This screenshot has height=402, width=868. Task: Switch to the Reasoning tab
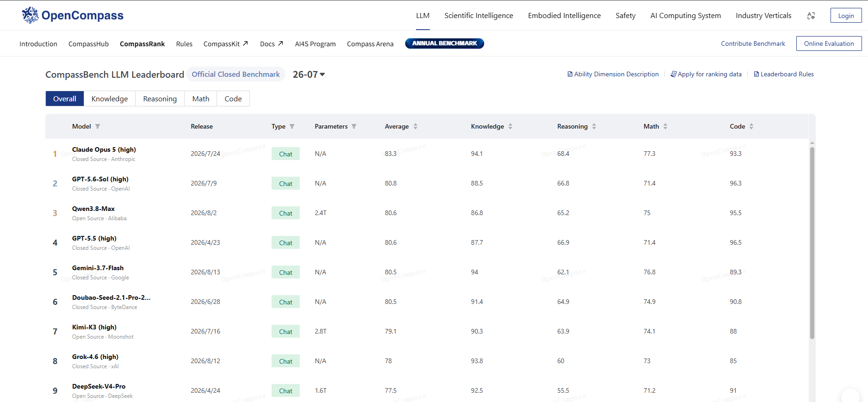point(160,99)
